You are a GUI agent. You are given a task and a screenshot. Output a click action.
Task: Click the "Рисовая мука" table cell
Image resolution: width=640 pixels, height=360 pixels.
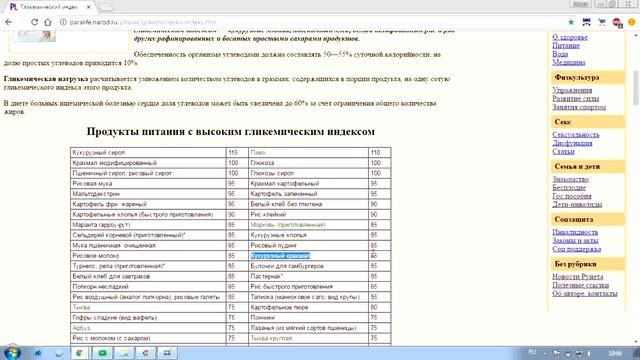point(148,183)
